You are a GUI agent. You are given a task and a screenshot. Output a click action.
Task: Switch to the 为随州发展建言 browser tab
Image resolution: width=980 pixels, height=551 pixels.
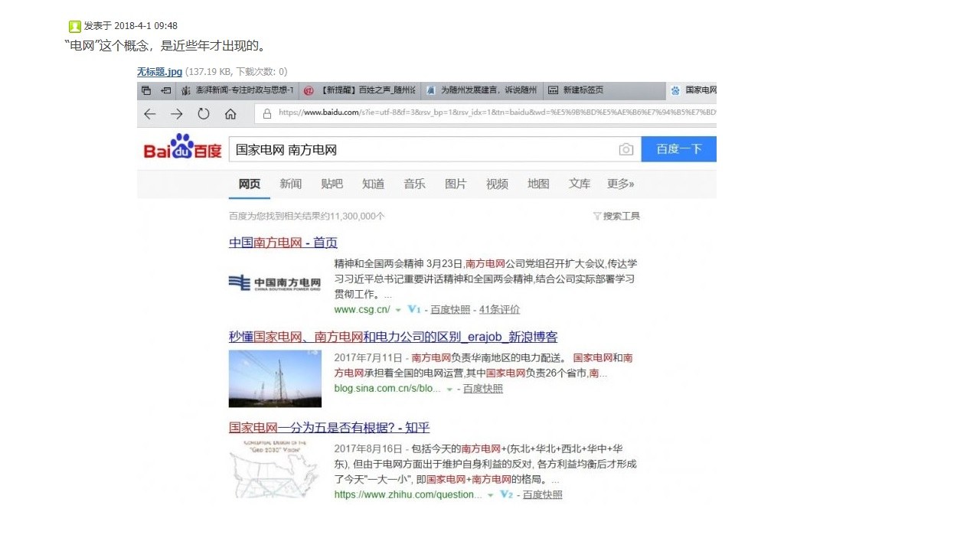[482, 90]
